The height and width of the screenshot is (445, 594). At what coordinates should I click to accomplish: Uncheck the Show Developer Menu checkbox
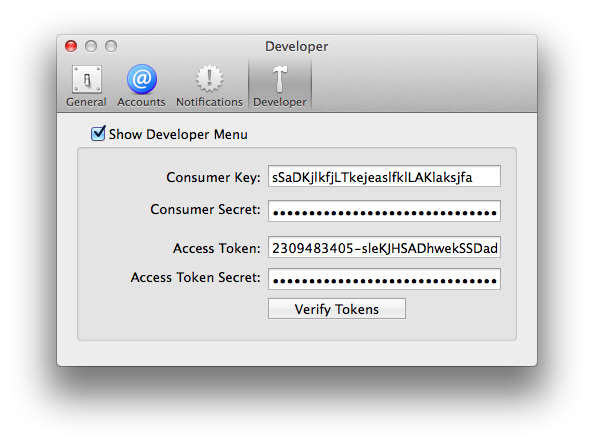(x=98, y=133)
